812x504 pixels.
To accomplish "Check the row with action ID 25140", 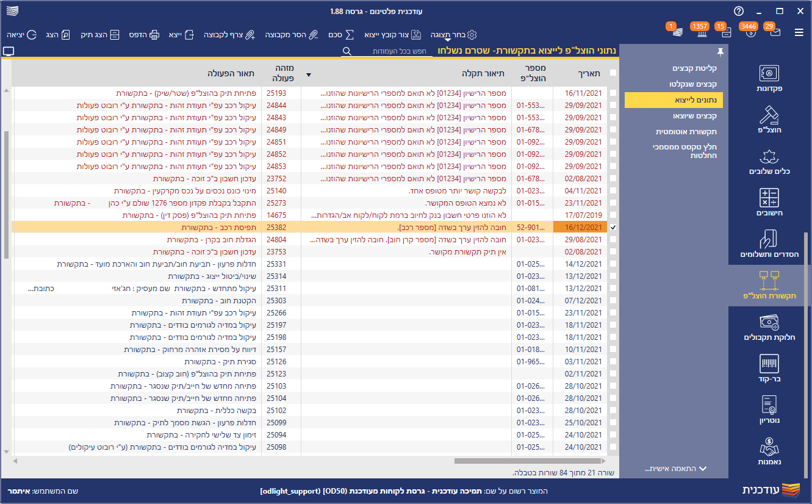I will [x=613, y=191].
